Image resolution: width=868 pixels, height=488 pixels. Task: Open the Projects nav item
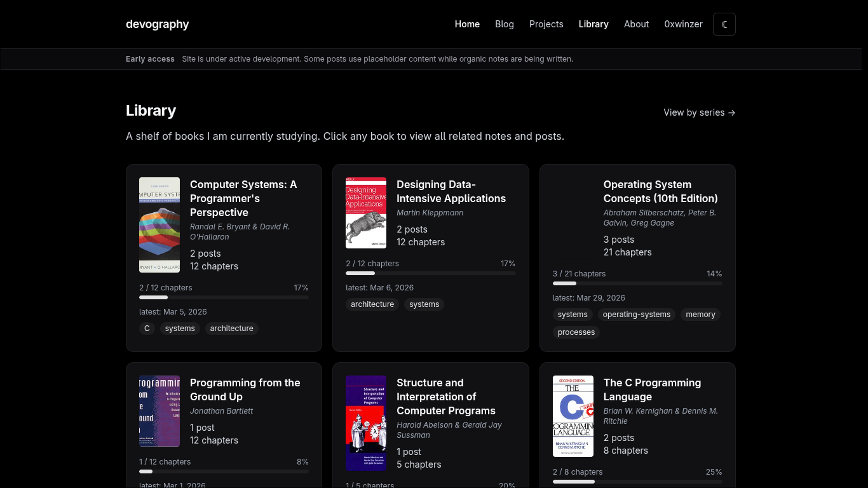546,24
